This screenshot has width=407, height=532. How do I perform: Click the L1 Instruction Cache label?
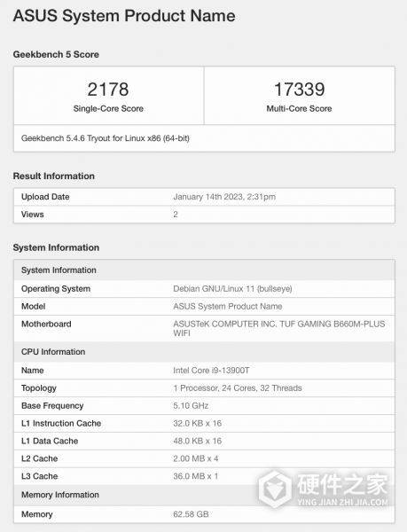point(61,424)
